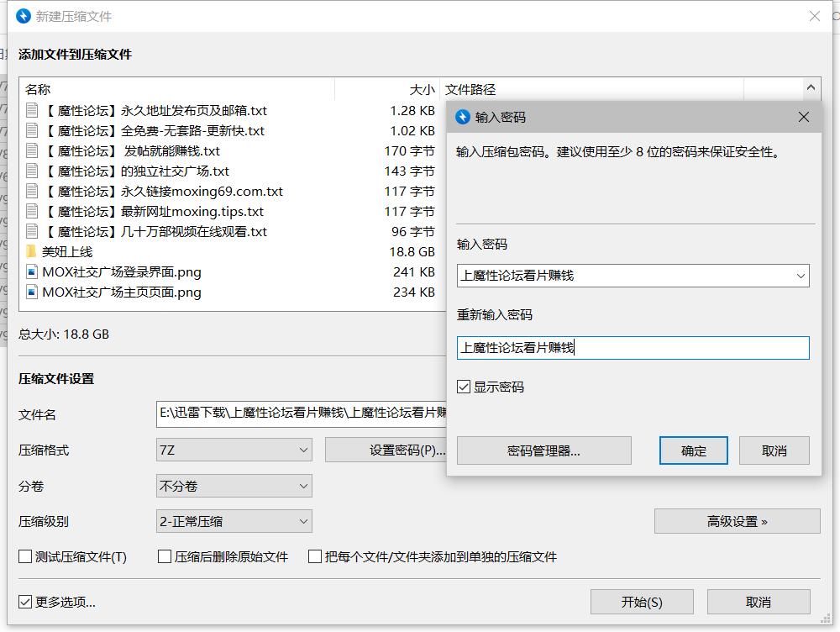Select the 几十万部视频在线观看.txt file icon
Viewport: 840px width, 632px height.
tap(32, 232)
